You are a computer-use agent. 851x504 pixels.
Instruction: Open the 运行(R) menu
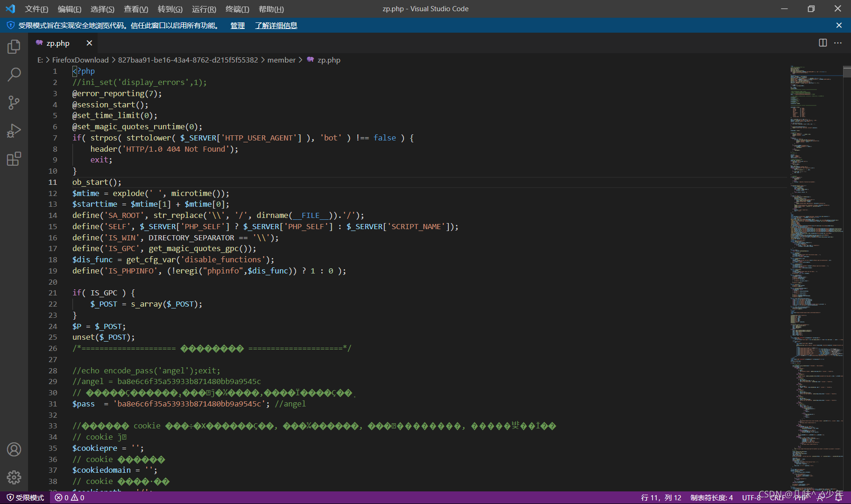[204, 9]
